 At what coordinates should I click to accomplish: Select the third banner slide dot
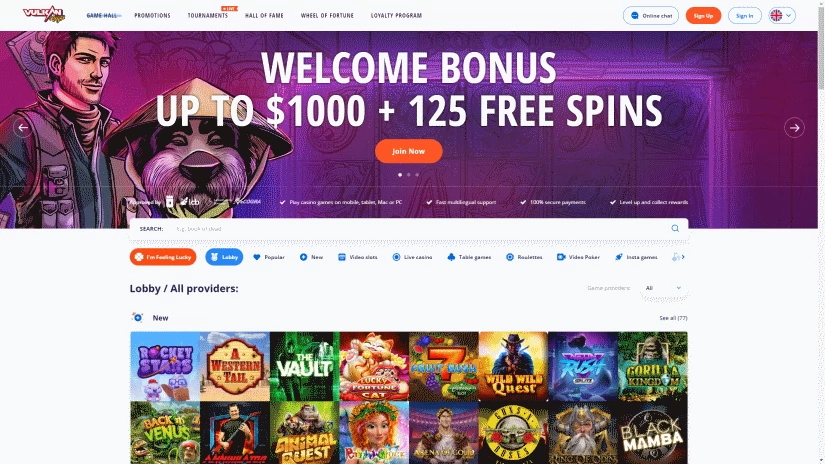coord(417,175)
